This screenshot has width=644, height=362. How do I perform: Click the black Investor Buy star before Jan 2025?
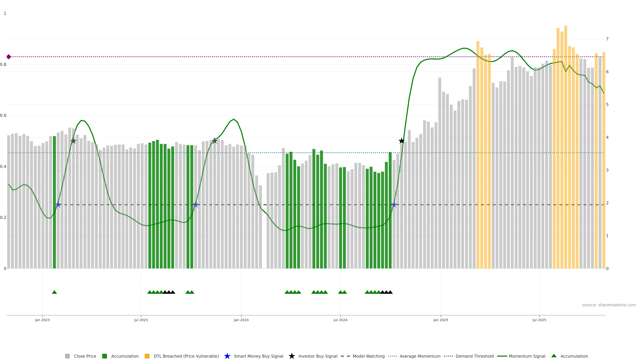(401, 141)
